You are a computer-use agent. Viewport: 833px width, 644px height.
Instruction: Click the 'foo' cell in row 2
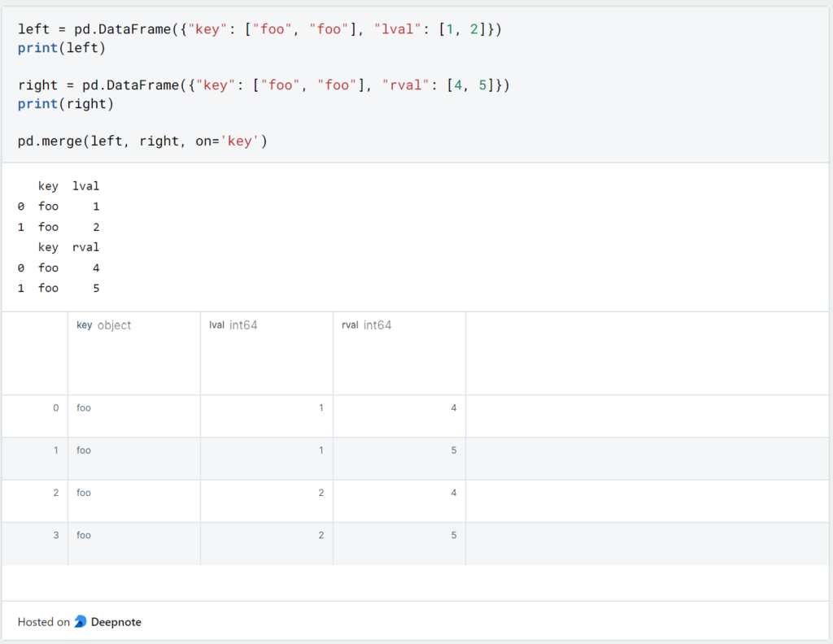coord(83,492)
